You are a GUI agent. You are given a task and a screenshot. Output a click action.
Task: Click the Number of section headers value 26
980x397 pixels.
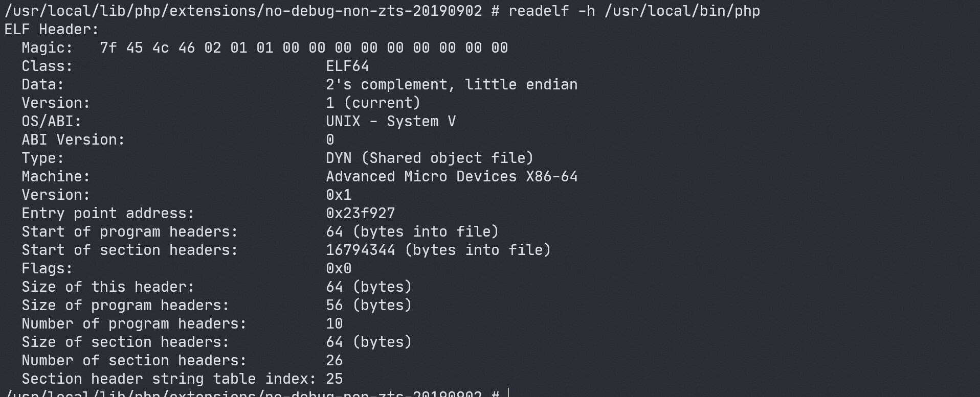coord(335,360)
